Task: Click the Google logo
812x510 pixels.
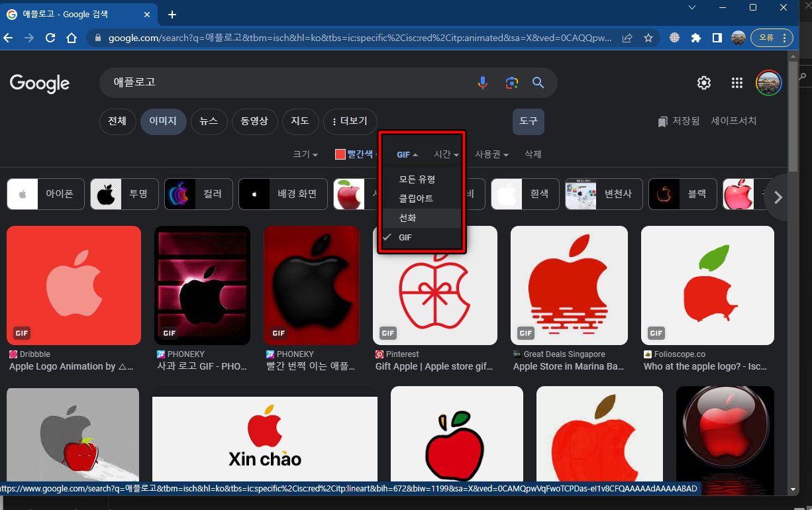Action: (40, 83)
